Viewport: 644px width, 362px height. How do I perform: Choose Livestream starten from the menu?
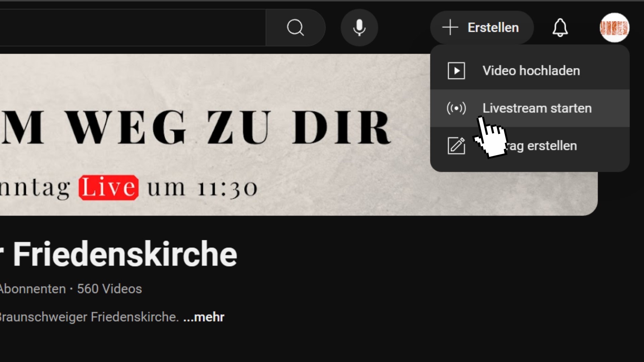click(x=530, y=108)
